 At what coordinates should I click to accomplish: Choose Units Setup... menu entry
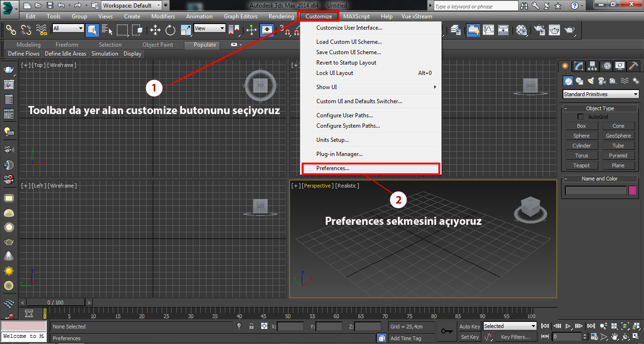pos(371,140)
